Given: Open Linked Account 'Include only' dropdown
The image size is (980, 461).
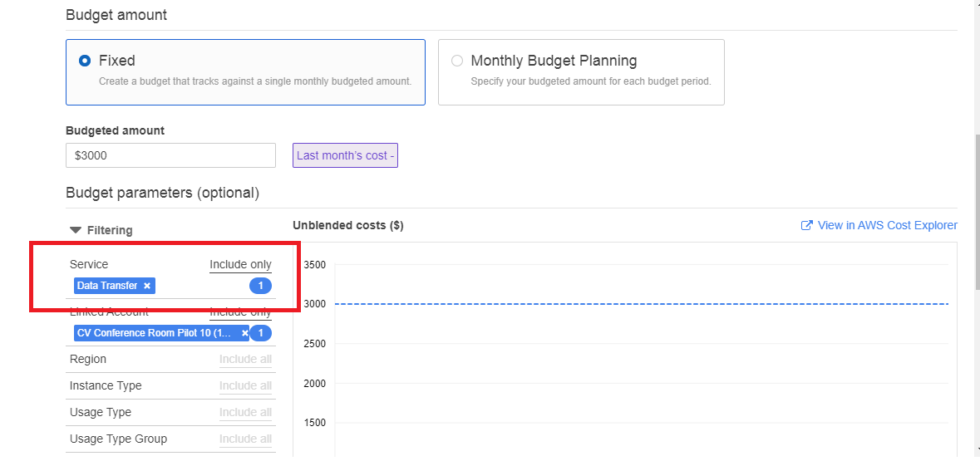Looking at the screenshot, I should pyautogui.click(x=240, y=312).
